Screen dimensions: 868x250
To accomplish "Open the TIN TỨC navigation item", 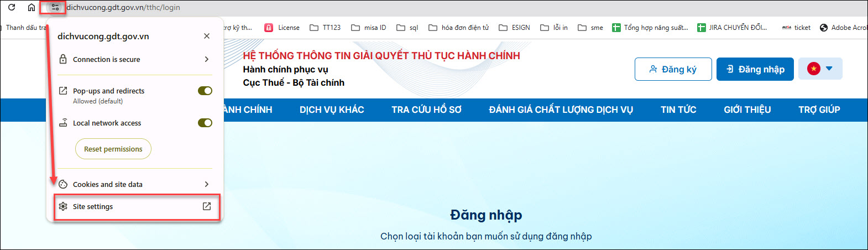I will [678, 110].
